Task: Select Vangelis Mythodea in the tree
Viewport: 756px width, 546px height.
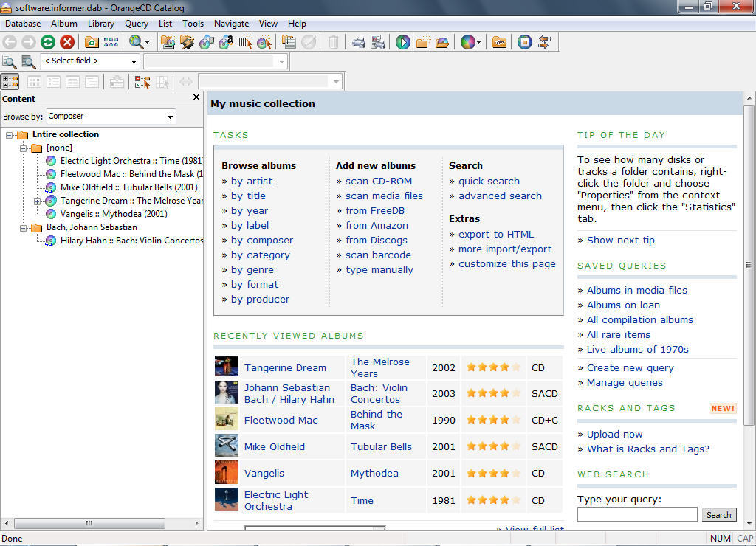Action: coord(114,214)
